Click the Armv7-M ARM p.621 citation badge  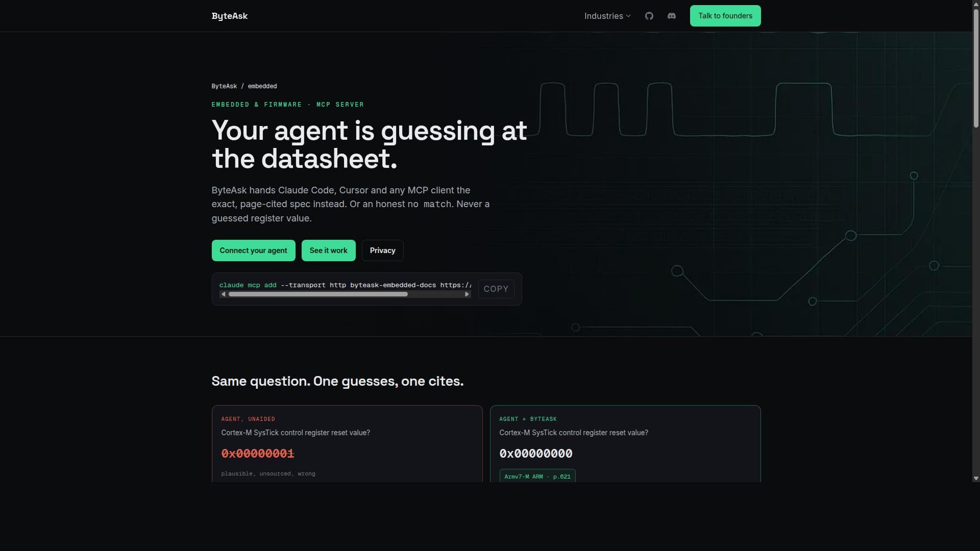(x=537, y=477)
